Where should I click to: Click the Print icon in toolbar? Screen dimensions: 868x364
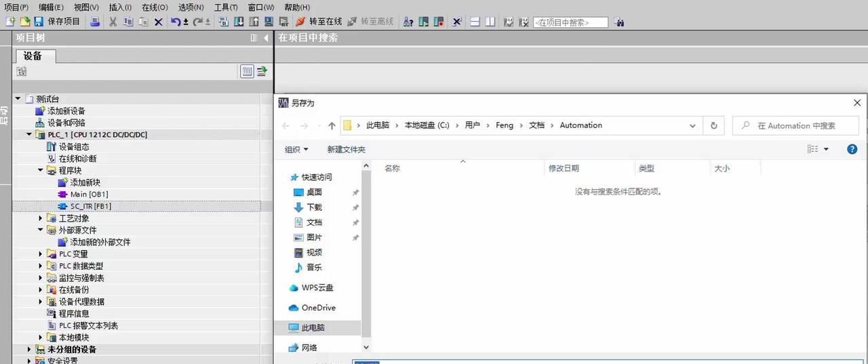click(x=95, y=22)
